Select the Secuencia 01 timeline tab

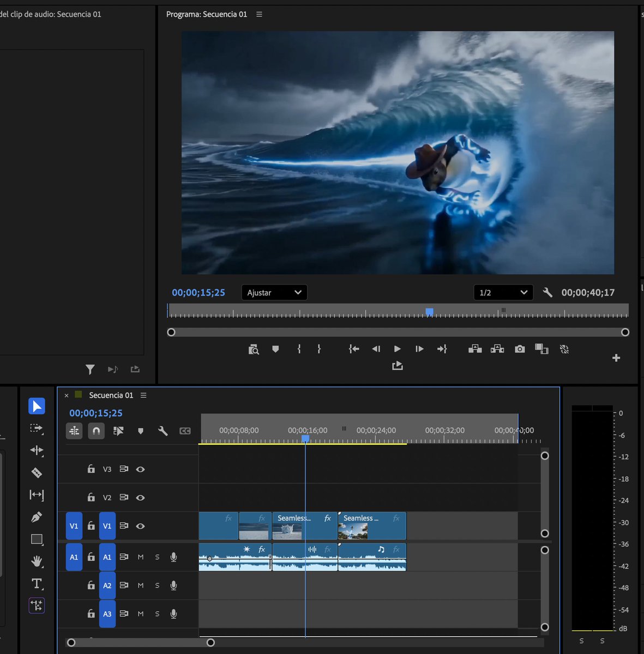(111, 395)
